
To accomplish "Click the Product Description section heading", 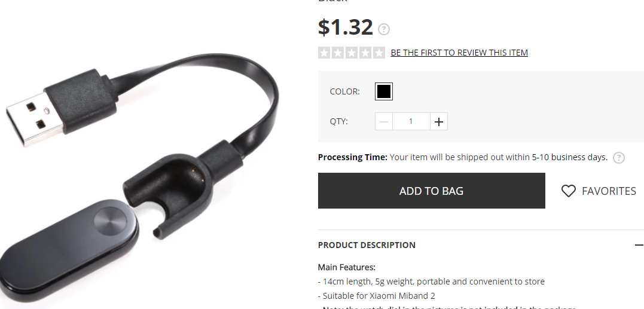I will 367,245.
